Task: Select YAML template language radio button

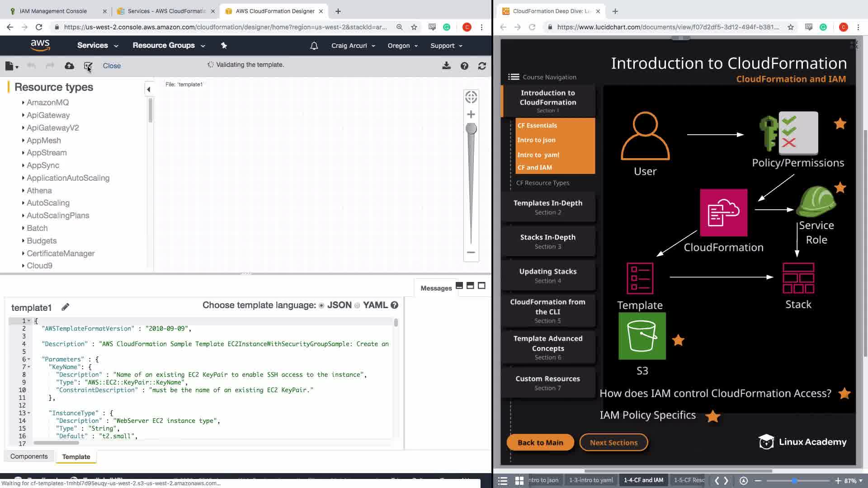Action: click(357, 305)
